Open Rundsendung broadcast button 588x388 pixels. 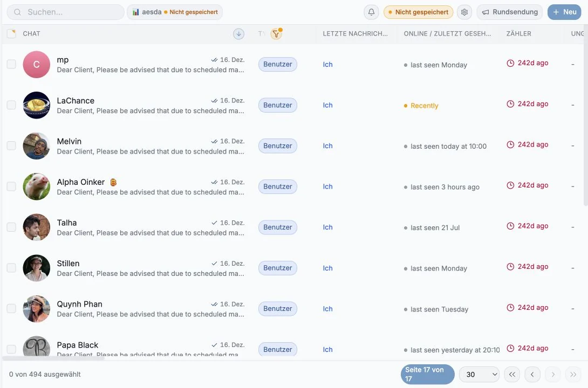(x=510, y=12)
